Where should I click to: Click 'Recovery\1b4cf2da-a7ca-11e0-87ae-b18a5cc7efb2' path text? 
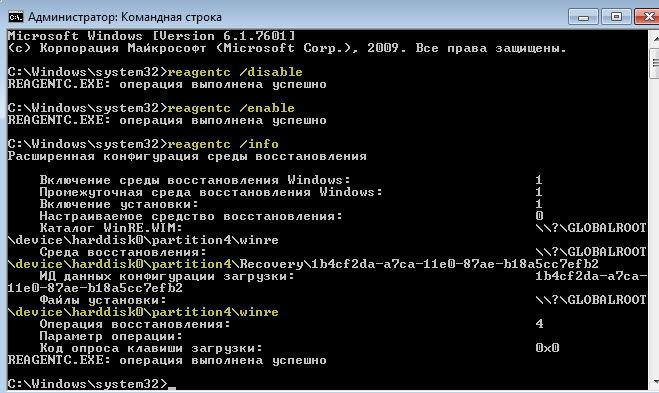tap(419, 264)
